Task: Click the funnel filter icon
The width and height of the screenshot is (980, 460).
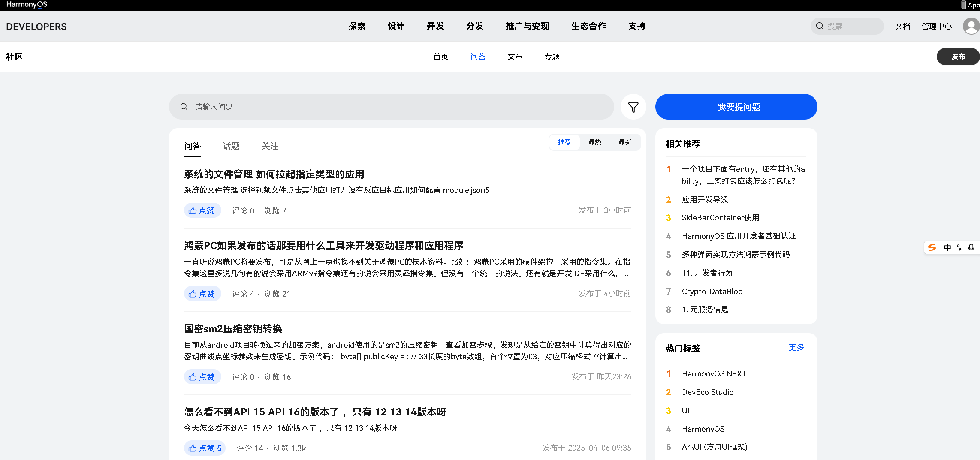Action: (x=633, y=107)
